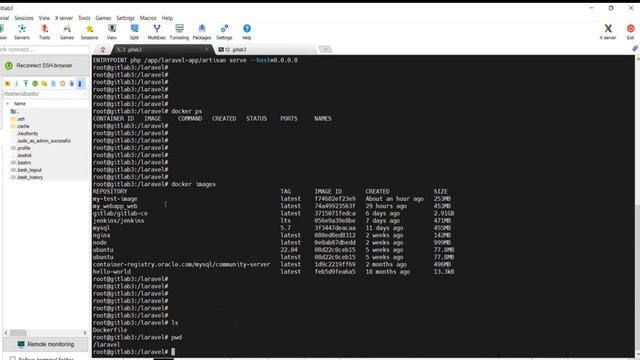Open the Help menu
640x360 pixels.
pos(167,18)
